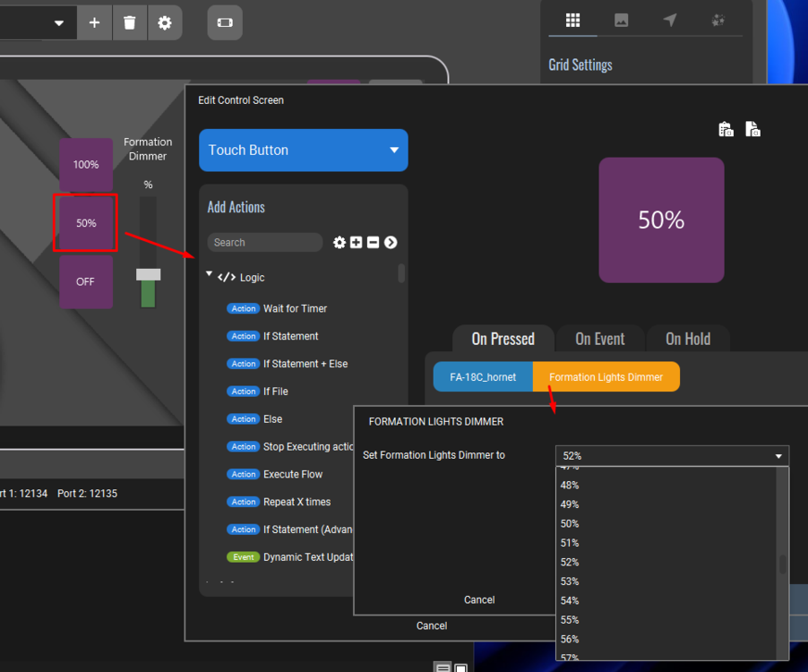The height and width of the screenshot is (672, 808).
Task: Select the Repeat X times action
Action: click(279, 502)
